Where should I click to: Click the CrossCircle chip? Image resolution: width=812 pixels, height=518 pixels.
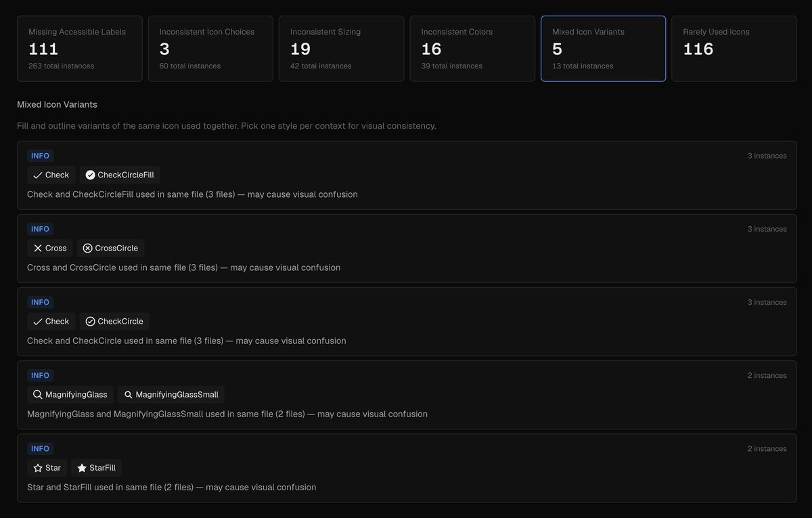(x=110, y=248)
